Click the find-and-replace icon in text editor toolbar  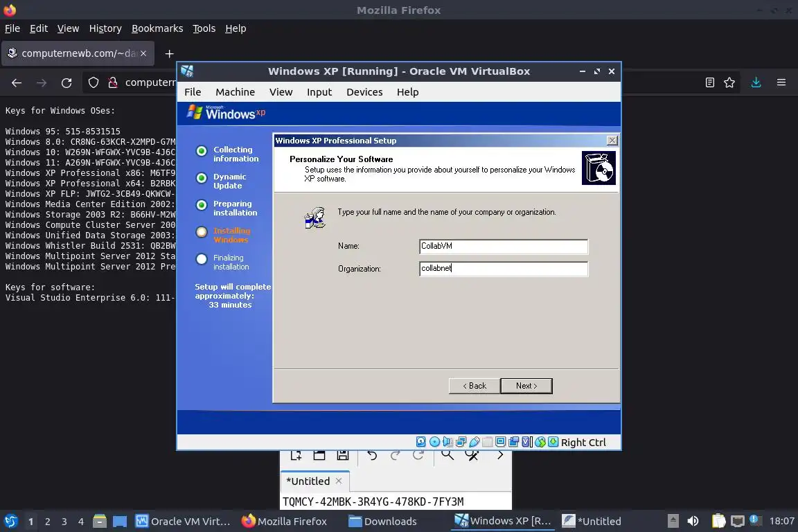point(472,454)
